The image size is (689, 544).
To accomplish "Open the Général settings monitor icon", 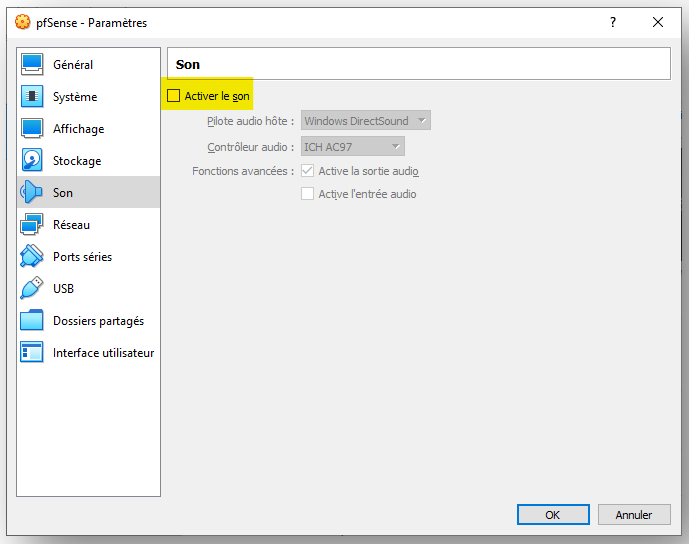I will click(32, 65).
